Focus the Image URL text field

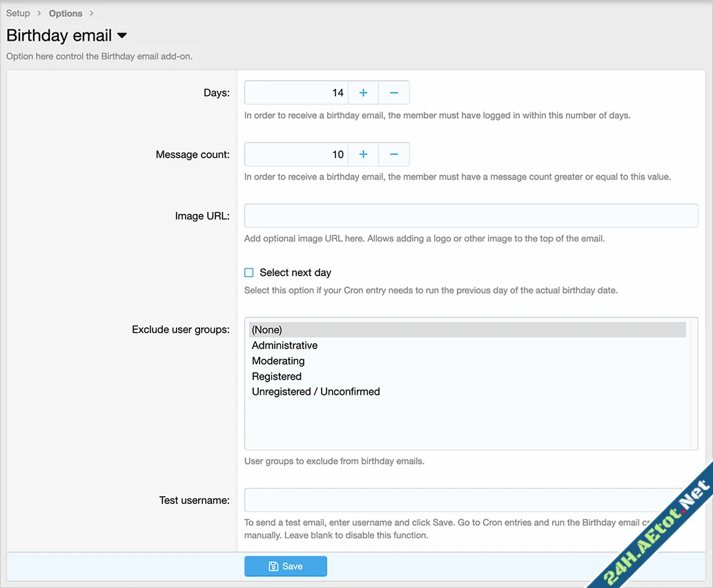click(x=471, y=215)
